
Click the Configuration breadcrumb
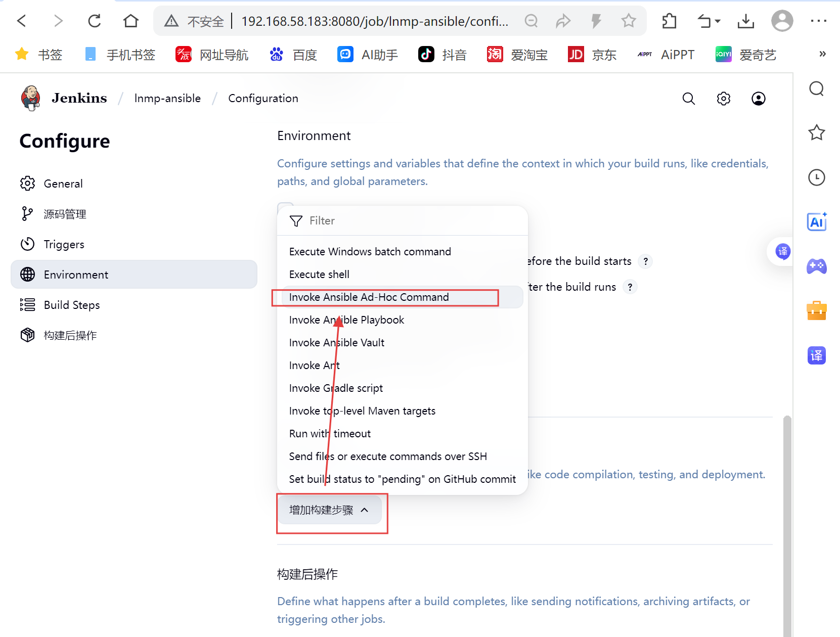(x=263, y=98)
